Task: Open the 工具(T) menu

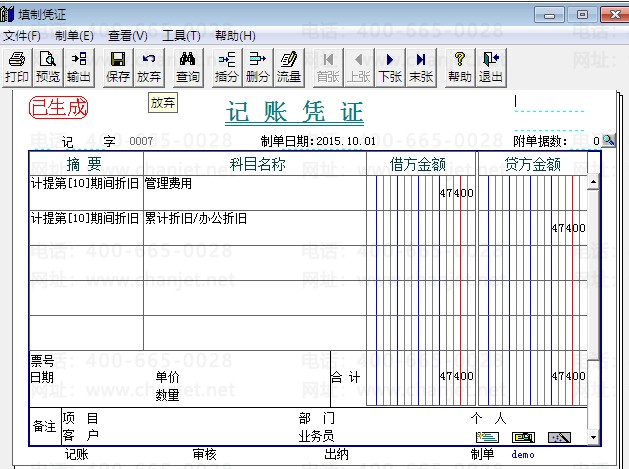Action: point(181,36)
